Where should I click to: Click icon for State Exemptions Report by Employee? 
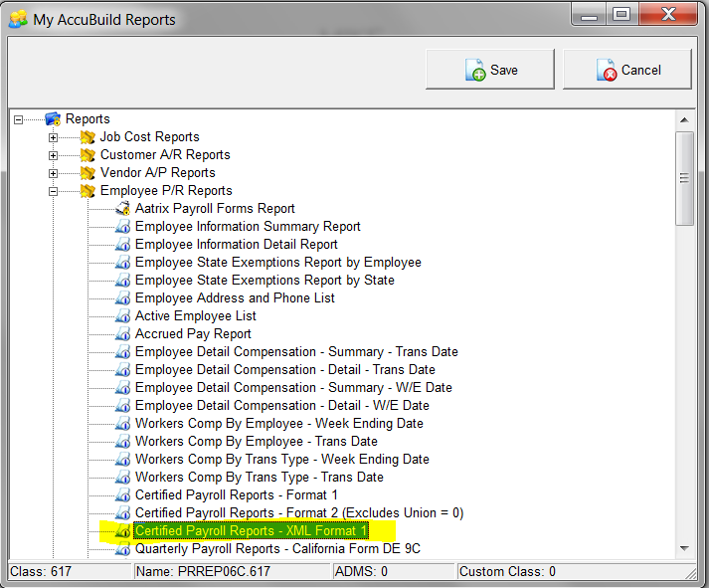tap(122, 263)
